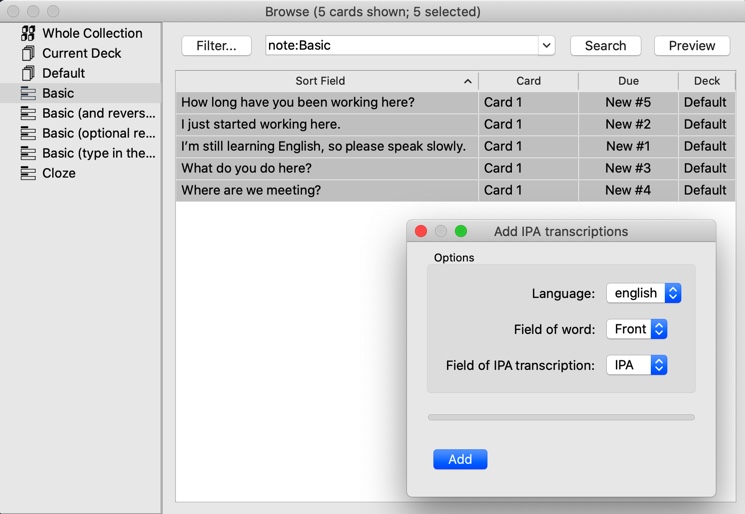Click the Basic note type icon
Screen dimensions: 745x514
coord(28,93)
